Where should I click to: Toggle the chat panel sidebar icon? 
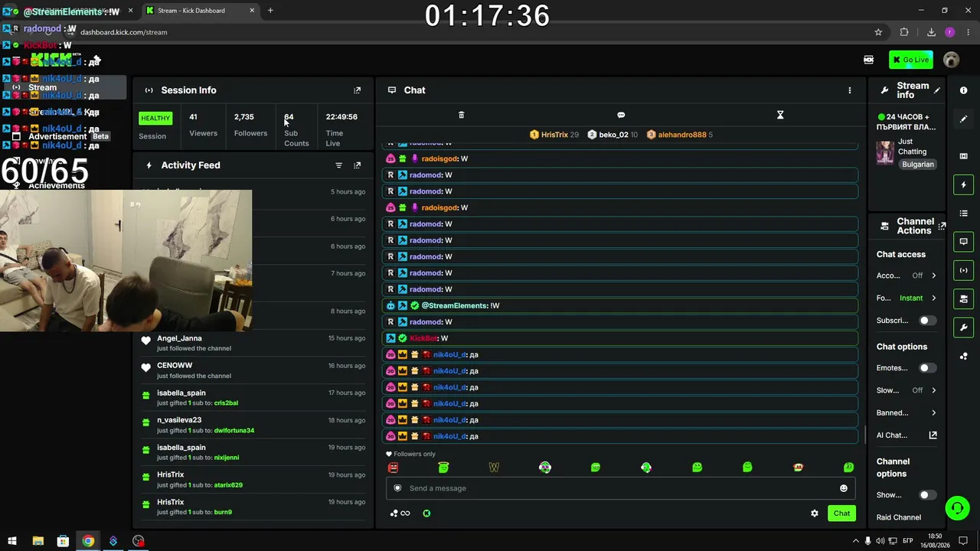[963, 242]
